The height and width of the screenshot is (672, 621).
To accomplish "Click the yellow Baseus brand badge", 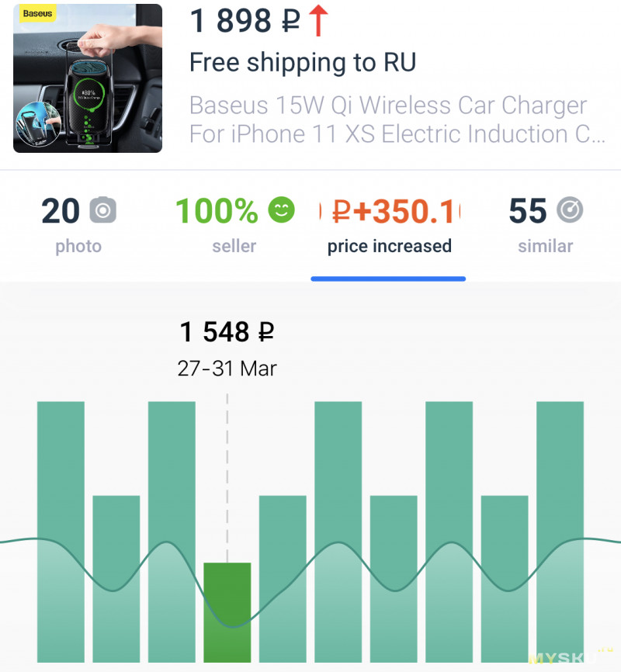I will point(37,13).
